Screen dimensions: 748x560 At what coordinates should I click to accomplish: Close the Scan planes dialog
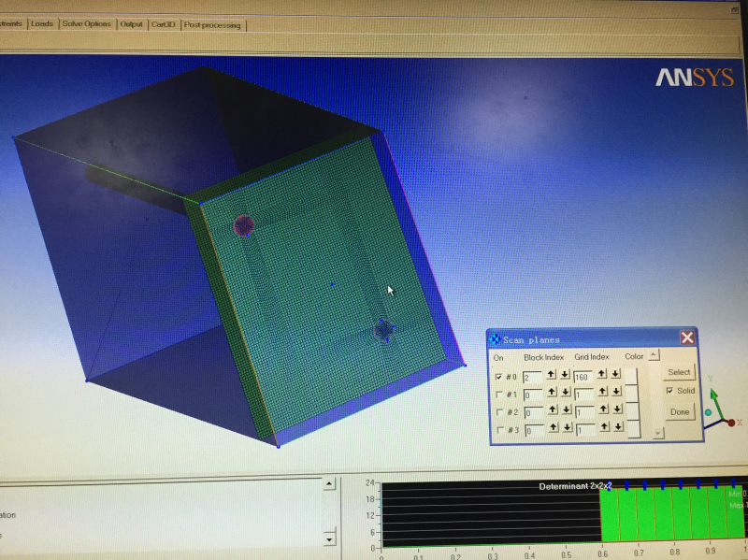click(x=687, y=337)
